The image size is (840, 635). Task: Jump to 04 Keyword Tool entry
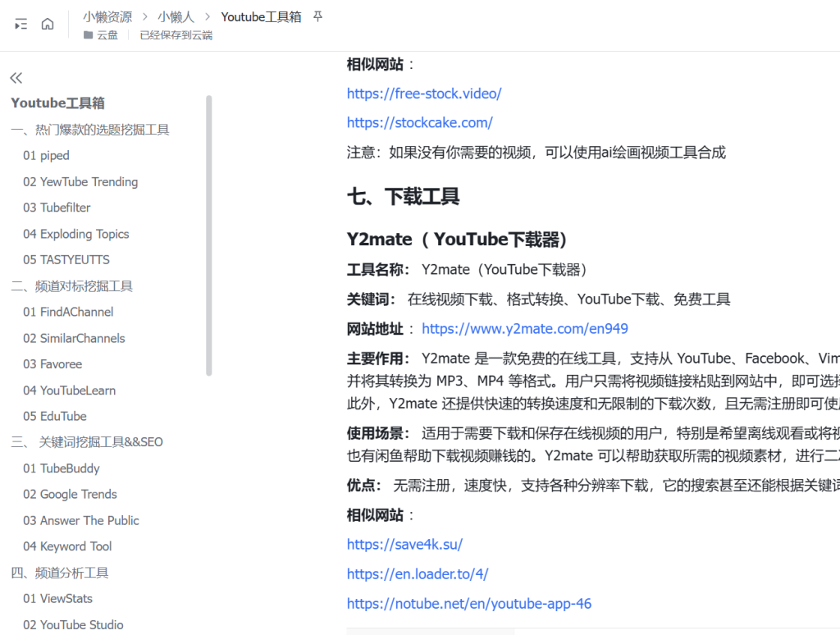[x=67, y=546]
